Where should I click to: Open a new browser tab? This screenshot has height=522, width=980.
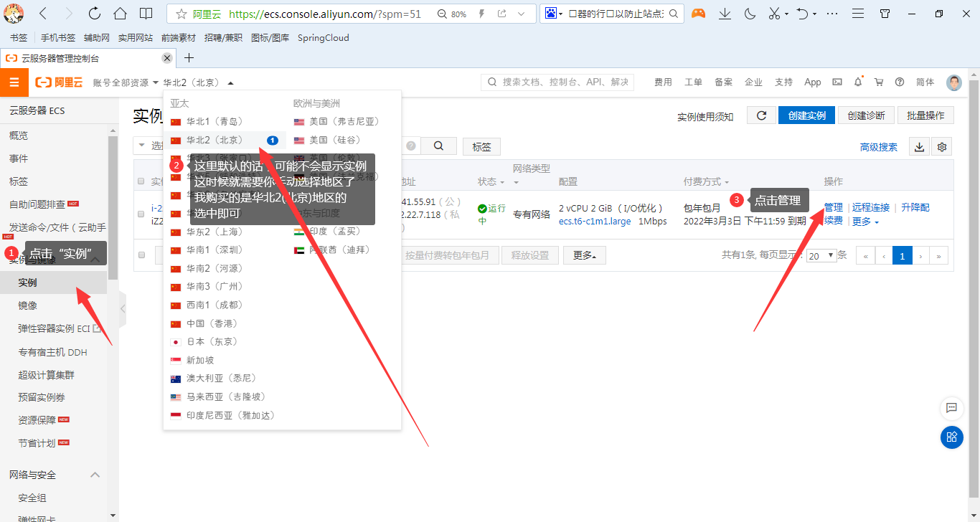[189, 58]
